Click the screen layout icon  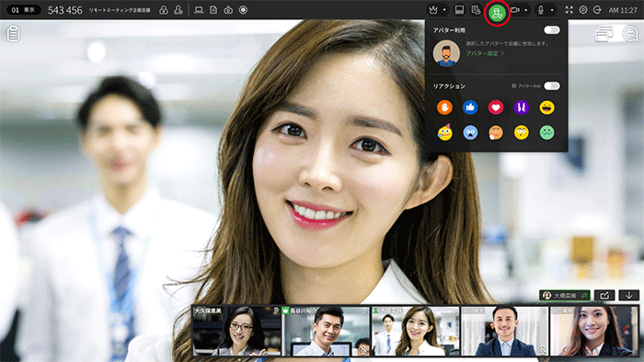[x=460, y=10]
